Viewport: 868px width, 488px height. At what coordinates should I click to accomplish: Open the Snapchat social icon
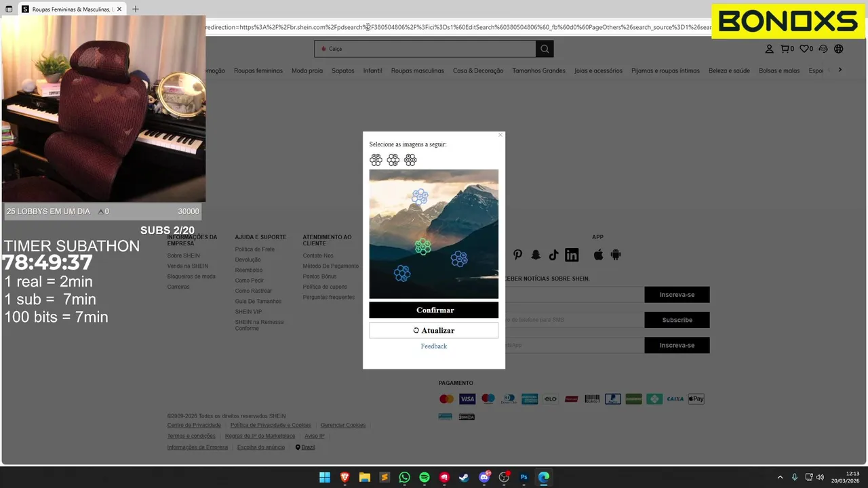(536, 255)
